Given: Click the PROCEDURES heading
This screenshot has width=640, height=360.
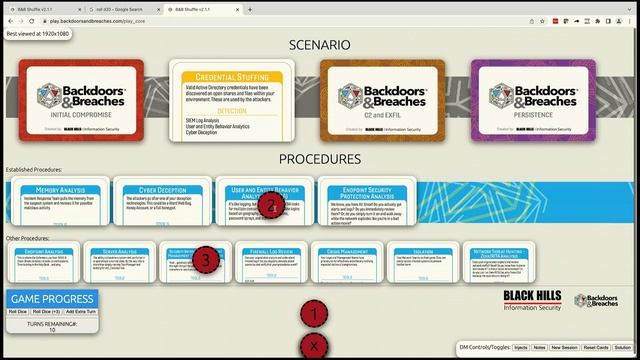Looking at the screenshot, I should 320,159.
